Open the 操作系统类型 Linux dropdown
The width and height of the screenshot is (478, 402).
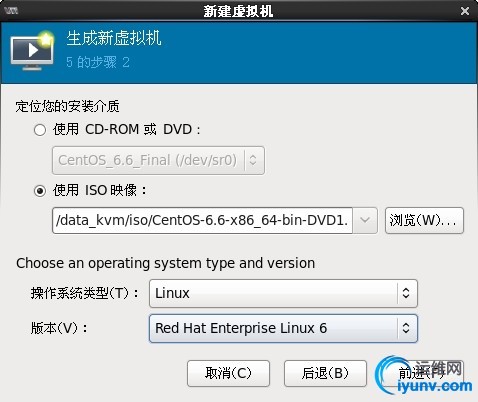(x=283, y=293)
